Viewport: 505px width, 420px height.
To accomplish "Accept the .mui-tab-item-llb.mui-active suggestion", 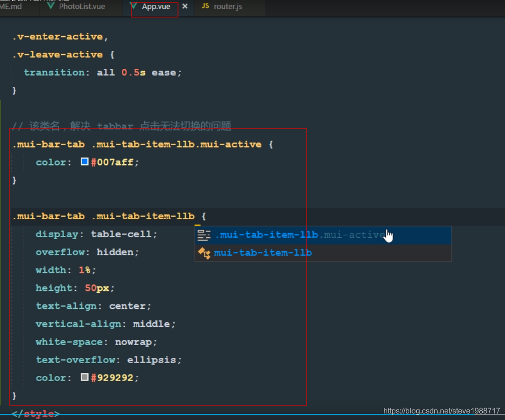I will pyautogui.click(x=323, y=235).
